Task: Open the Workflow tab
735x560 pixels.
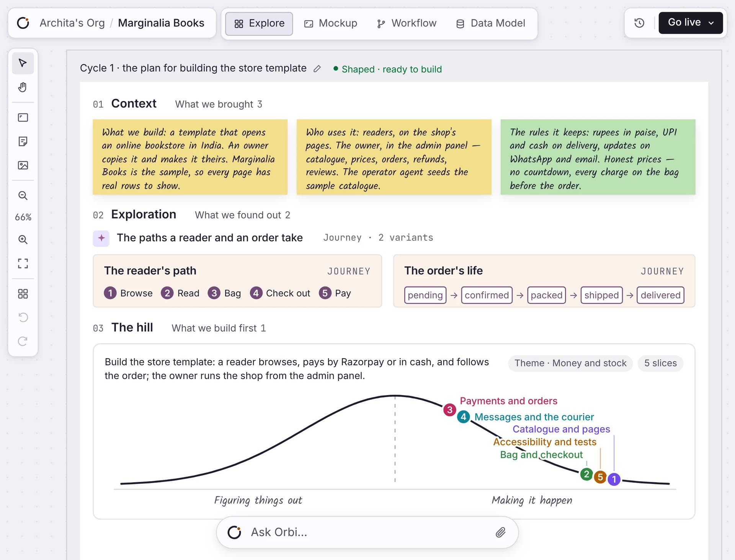Action: (407, 23)
